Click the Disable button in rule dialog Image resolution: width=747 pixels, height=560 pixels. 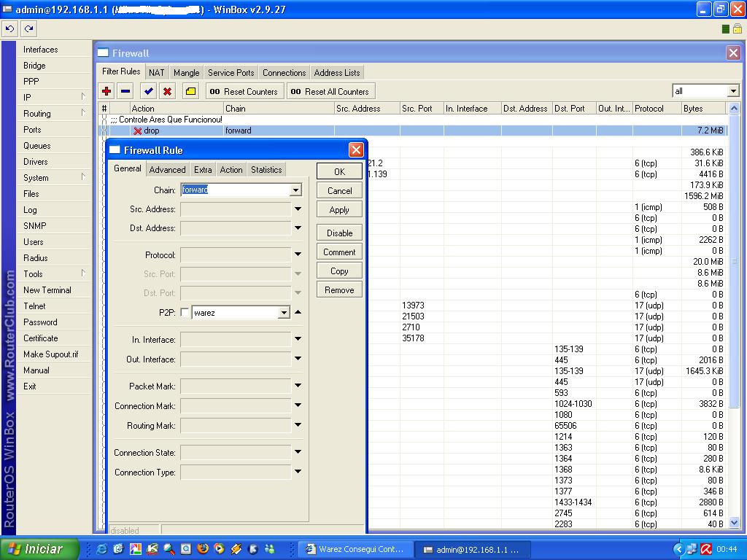(x=339, y=233)
